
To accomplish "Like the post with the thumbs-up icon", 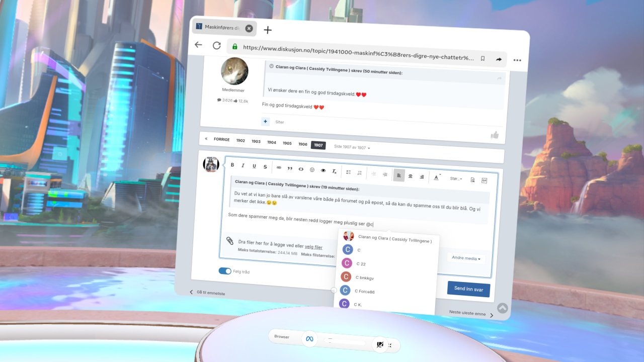I will pos(495,135).
